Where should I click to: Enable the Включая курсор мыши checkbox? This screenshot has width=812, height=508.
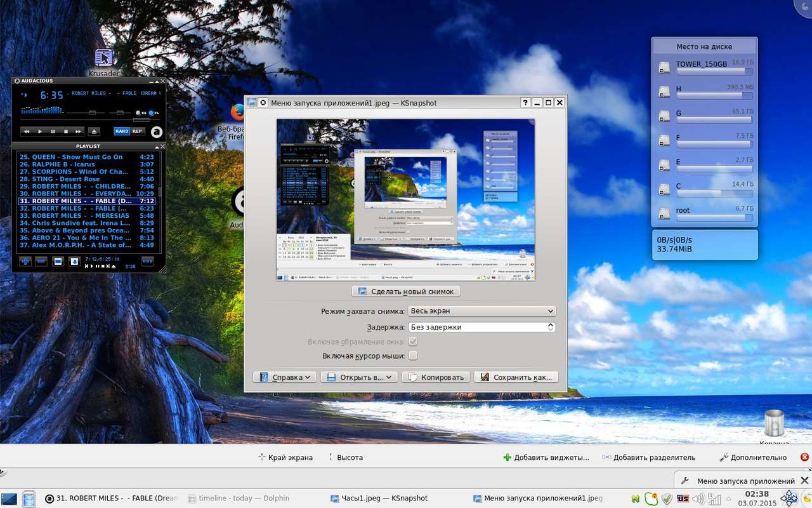click(x=413, y=356)
